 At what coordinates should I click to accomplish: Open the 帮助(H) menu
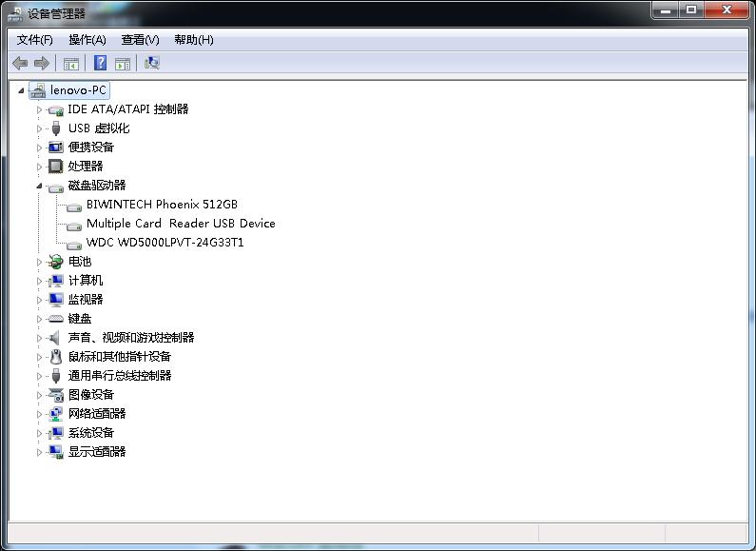(194, 40)
